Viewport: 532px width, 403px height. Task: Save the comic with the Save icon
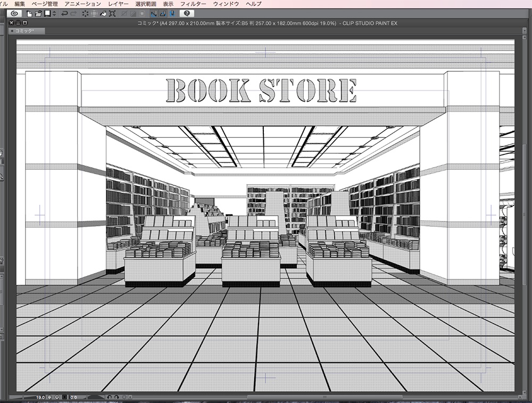tap(47, 13)
